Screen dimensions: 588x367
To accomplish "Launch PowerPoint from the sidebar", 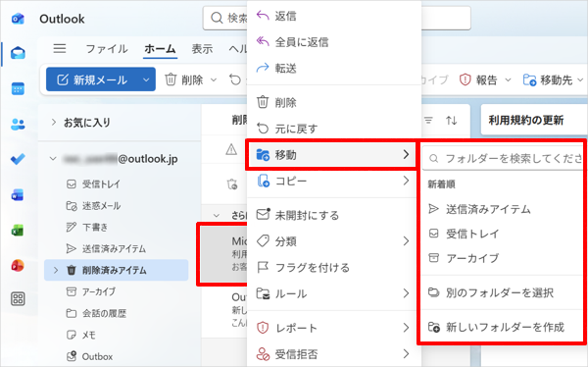I will click(18, 266).
